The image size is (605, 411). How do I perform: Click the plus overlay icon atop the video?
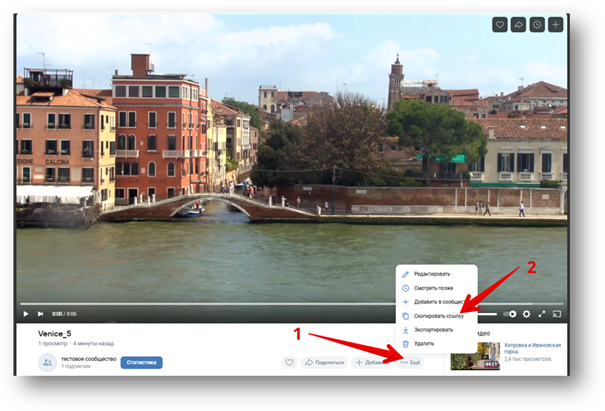pyautogui.click(x=555, y=25)
